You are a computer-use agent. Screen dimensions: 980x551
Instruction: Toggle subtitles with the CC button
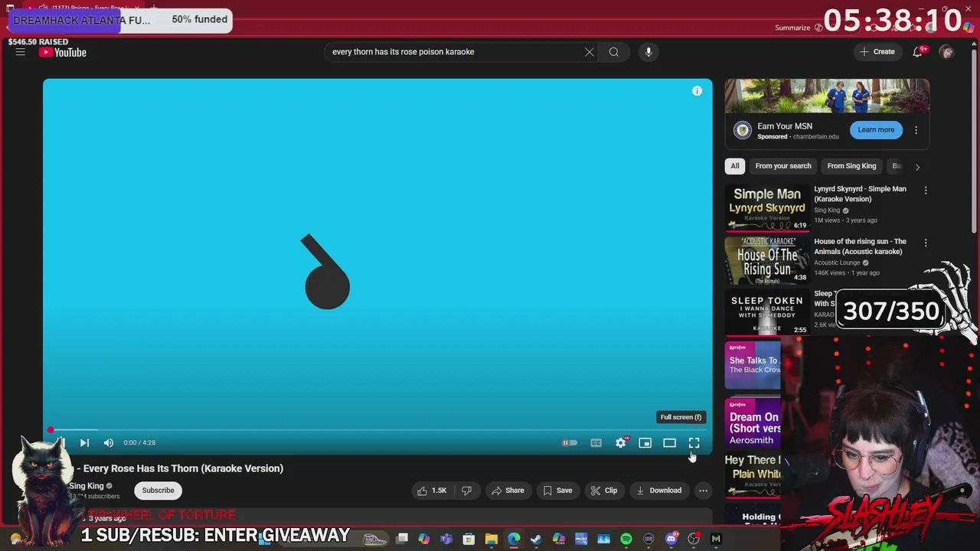[596, 443]
